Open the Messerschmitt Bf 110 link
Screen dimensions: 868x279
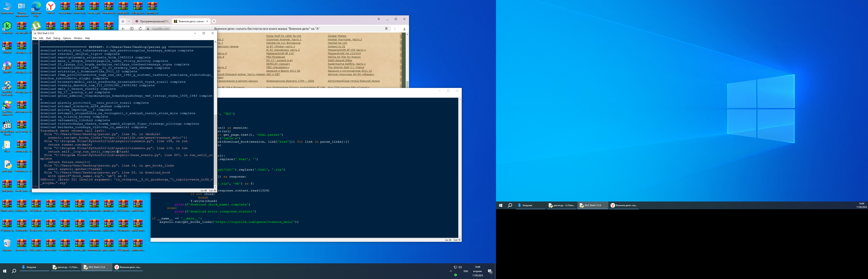pos(280,53)
